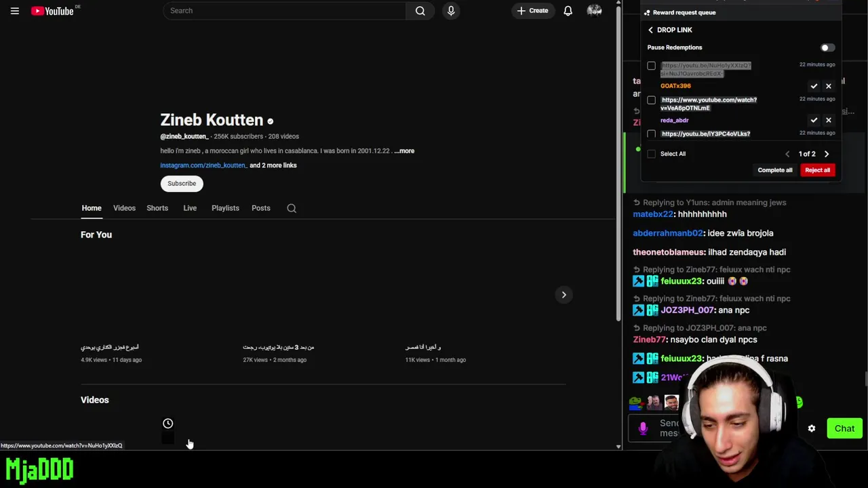Add video to Watch later clock
This screenshot has width=868, height=488.
click(x=168, y=424)
